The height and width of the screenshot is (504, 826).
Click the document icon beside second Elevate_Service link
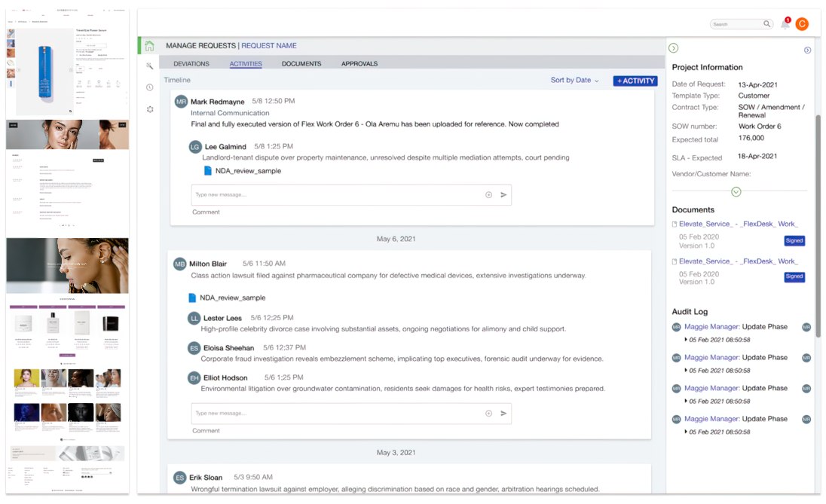675,261
